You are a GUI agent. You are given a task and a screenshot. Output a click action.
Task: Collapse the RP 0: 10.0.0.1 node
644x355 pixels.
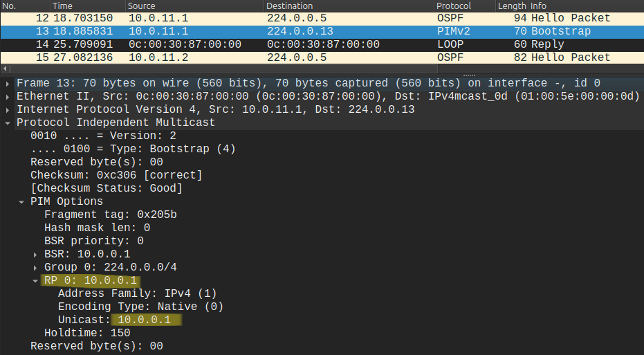point(35,281)
